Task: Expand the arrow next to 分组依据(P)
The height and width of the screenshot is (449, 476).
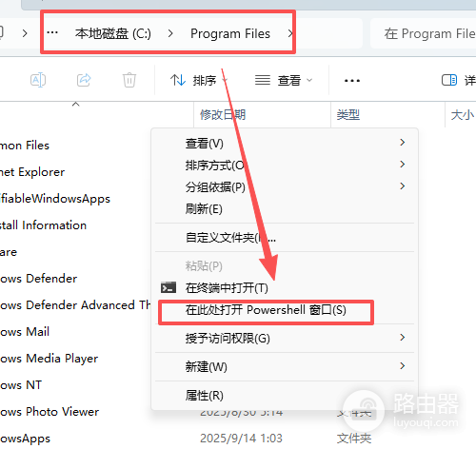Action: click(403, 186)
